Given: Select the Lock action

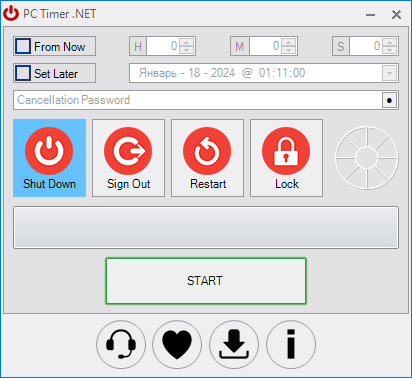Looking at the screenshot, I should 286,158.
